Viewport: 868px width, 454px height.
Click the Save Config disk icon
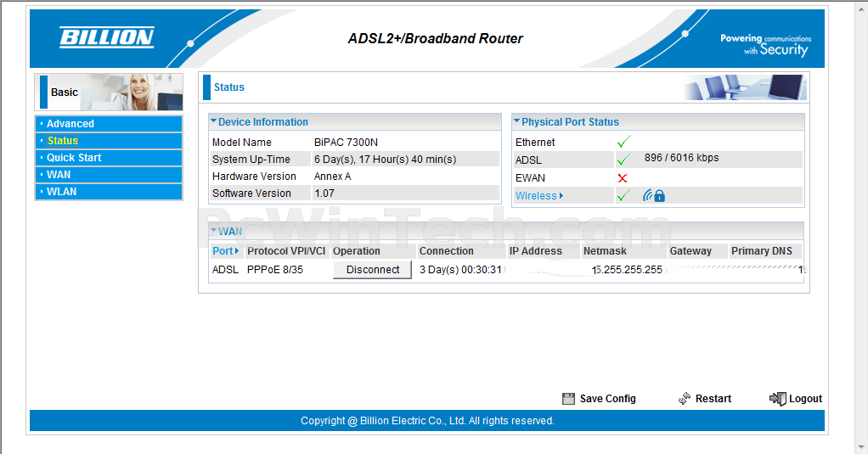(x=568, y=399)
